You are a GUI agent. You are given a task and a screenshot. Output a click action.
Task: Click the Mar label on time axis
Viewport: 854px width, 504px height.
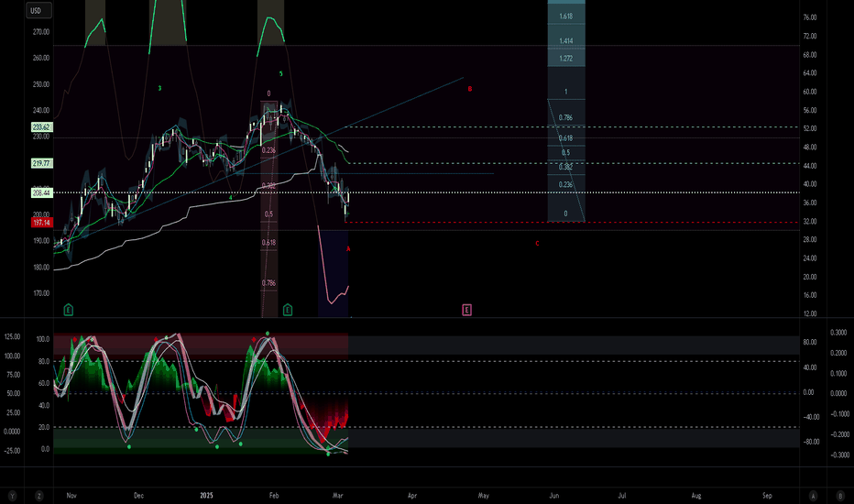pyautogui.click(x=338, y=496)
